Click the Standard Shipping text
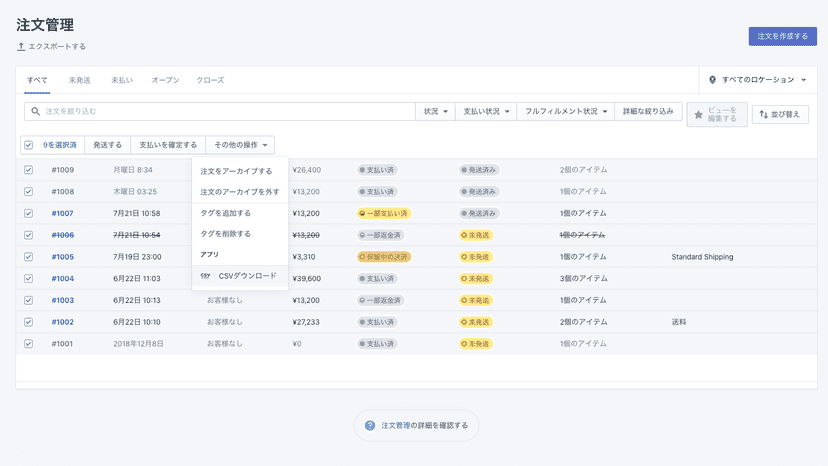Screen dimensions: 828x466 point(702,257)
